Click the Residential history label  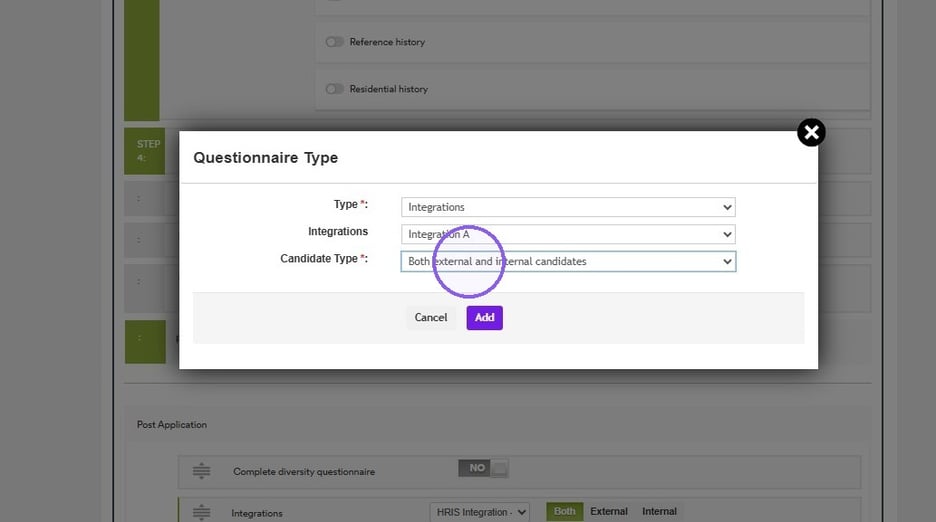click(389, 89)
